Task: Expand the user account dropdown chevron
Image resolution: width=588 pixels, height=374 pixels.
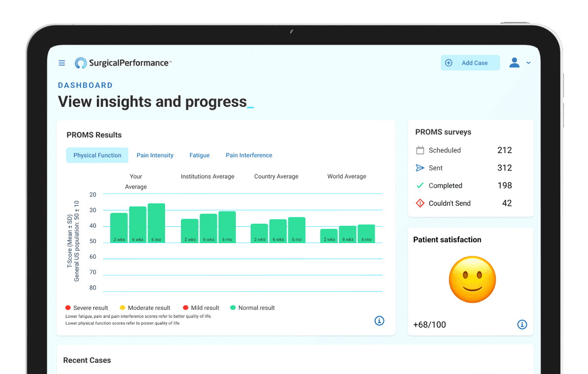Action: (529, 63)
